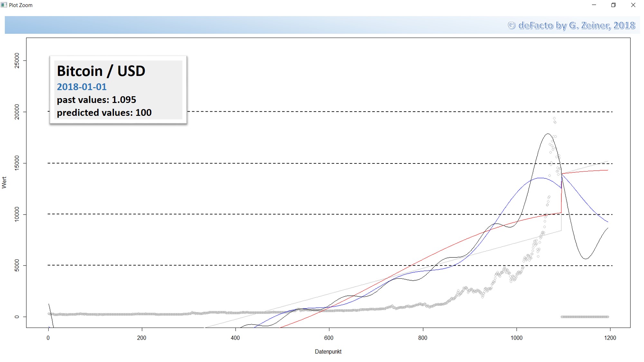Click the 400 x-axis tick label
This screenshot has width=644, height=362.
[235, 338]
